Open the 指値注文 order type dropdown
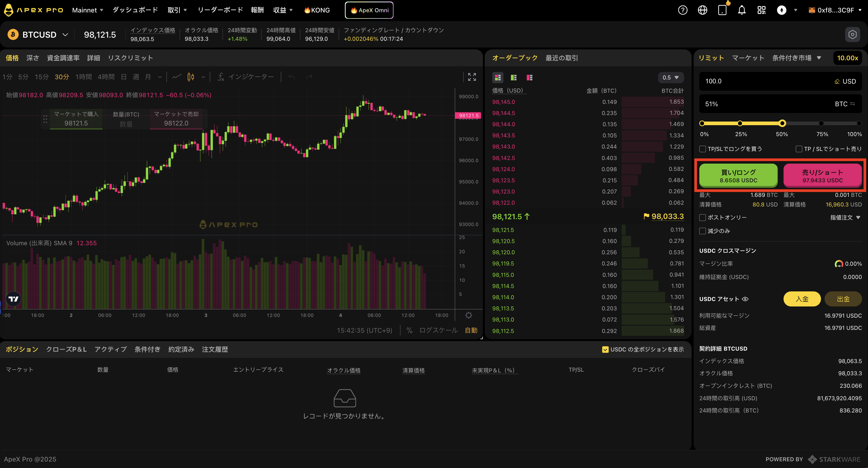Screen dimensions: 868x468 pos(845,217)
